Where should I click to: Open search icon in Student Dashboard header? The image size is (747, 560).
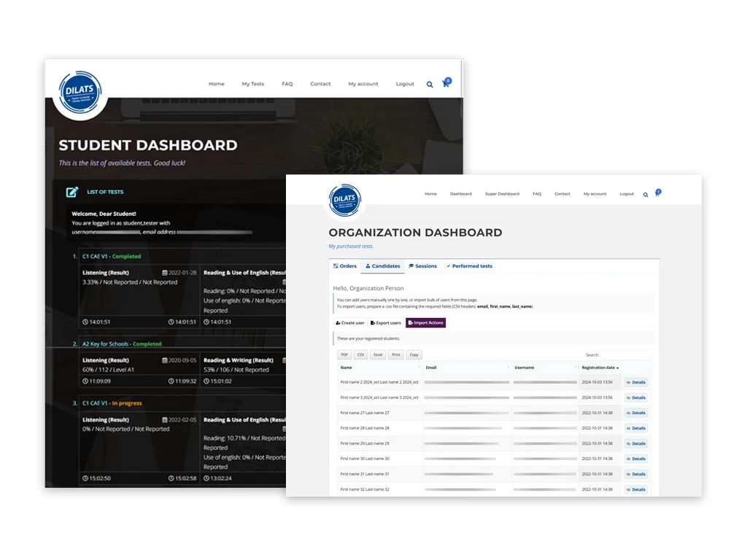430,85
